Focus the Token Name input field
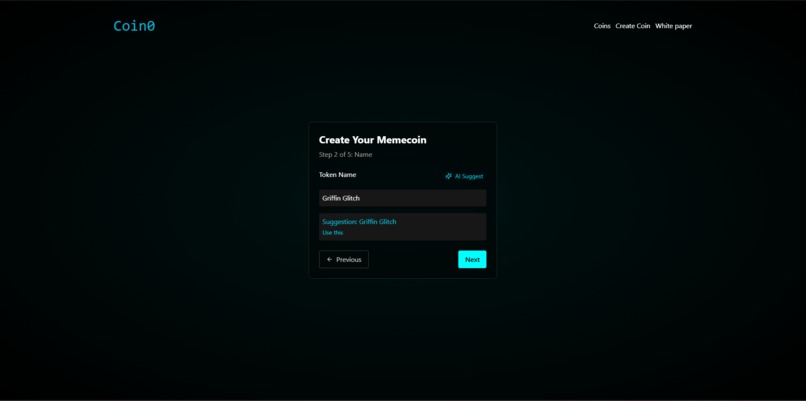806x401 pixels. tap(402, 198)
